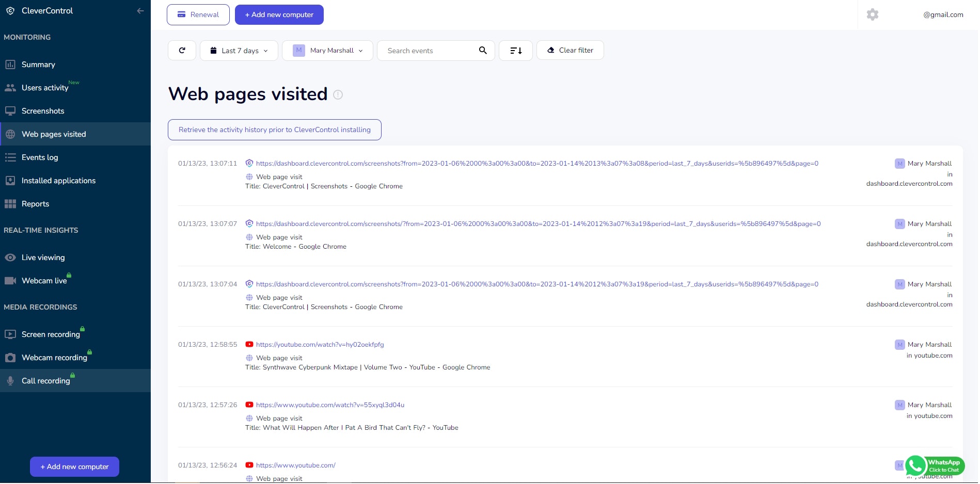
Task: Click Mary Marshall avatar on 13:07:04 row
Action: tap(900, 284)
